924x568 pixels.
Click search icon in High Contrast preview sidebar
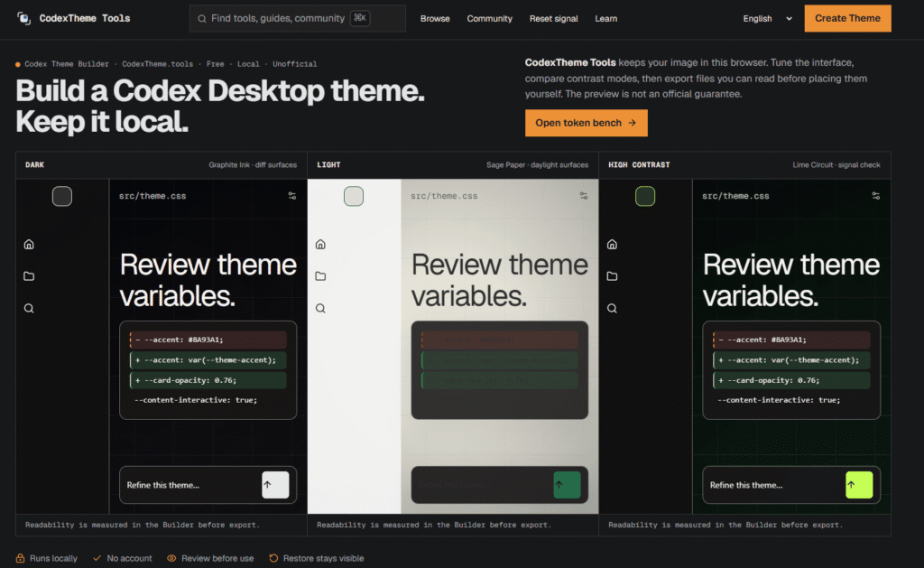point(613,309)
